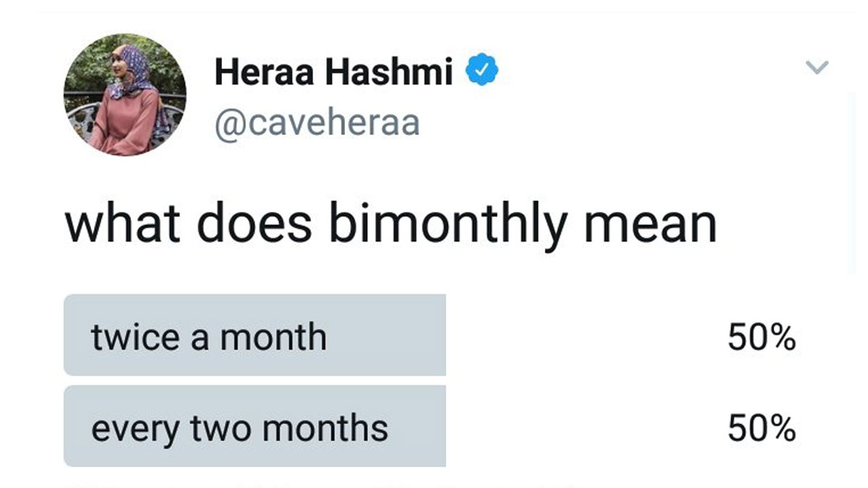Vote for the "every two months" option

pyautogui.click(x=255, y=427)
